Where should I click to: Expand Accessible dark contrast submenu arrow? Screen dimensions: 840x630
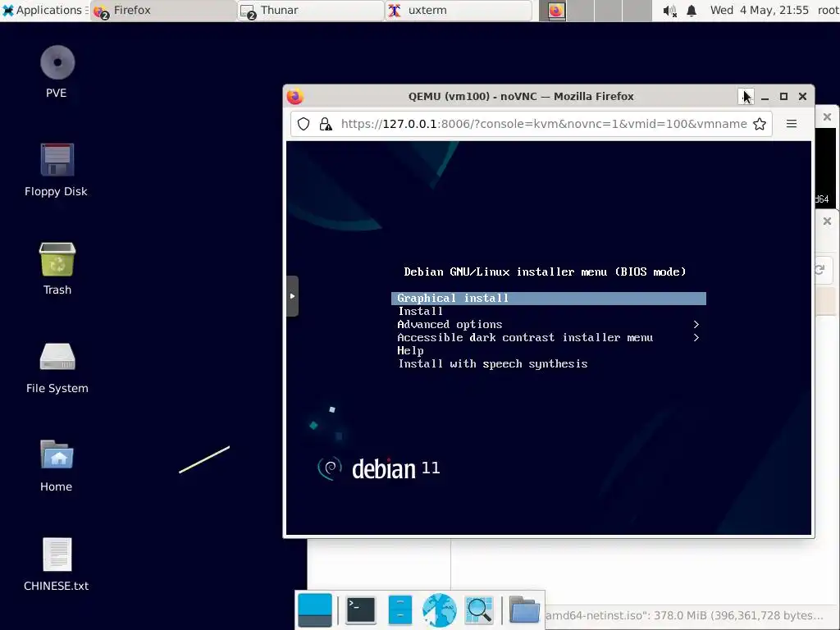[x=696, y=337]
